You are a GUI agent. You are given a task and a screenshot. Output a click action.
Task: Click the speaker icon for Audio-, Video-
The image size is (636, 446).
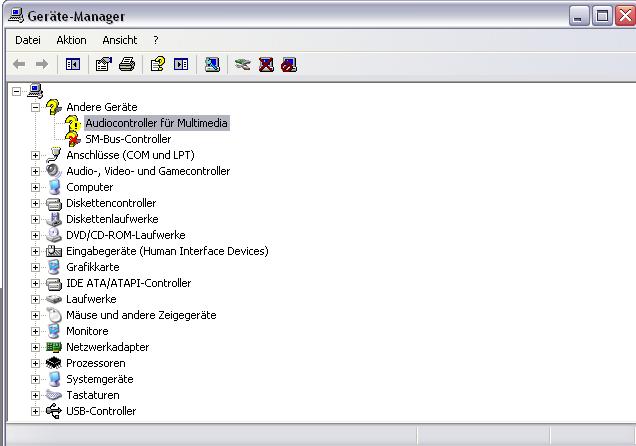click(54, 171)
